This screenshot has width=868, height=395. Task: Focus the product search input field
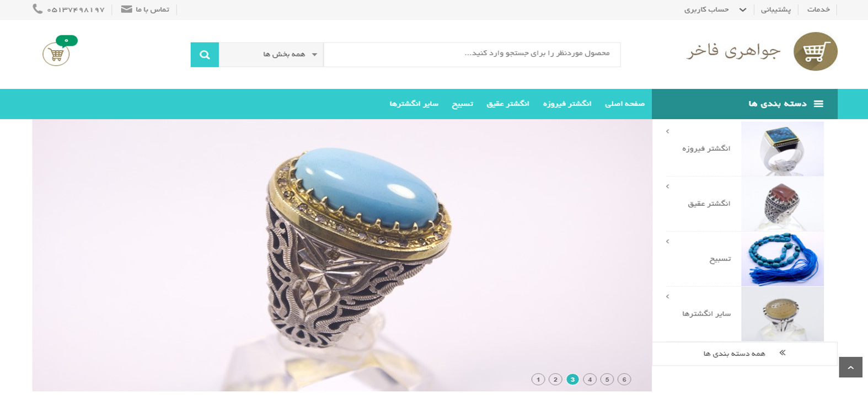472,55
